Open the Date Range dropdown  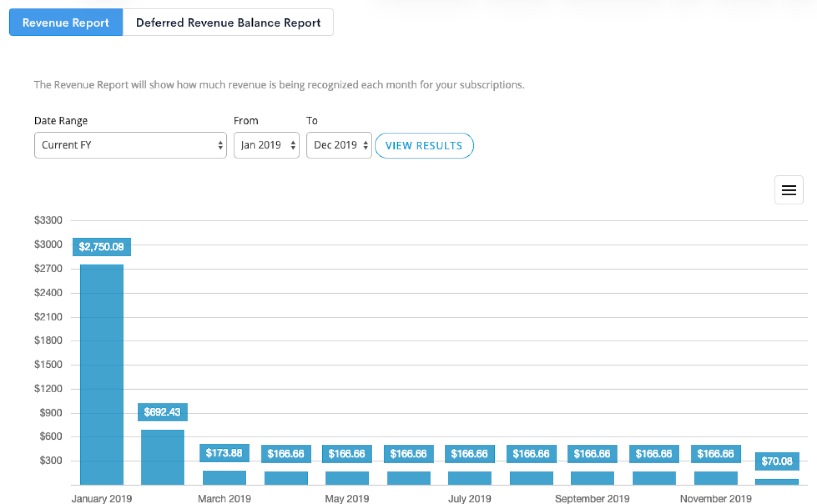[x=130, y=145]
